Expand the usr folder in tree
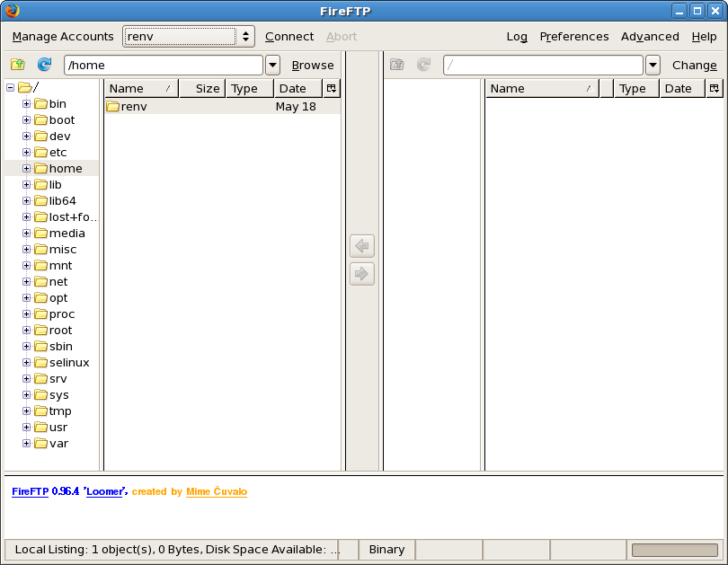728x565 pixels. [26, 428]
